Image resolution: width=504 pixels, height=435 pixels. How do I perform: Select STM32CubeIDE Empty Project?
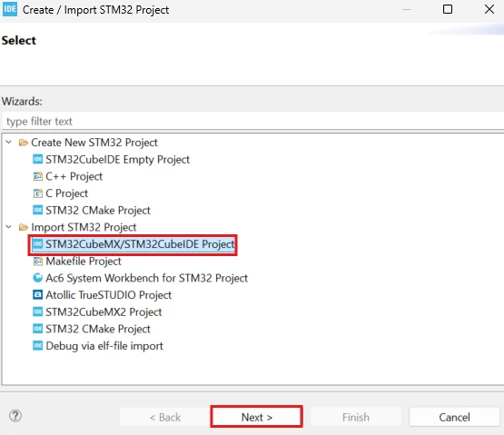point(117,160)
